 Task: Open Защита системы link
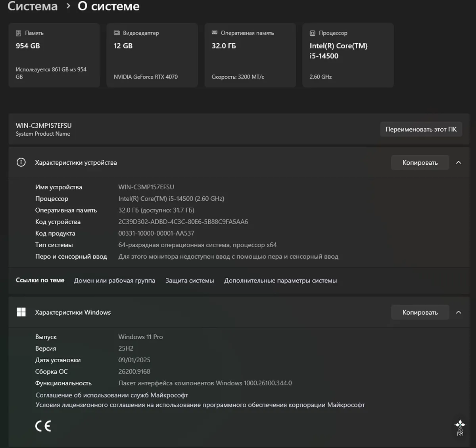click(x=190, y=281)
